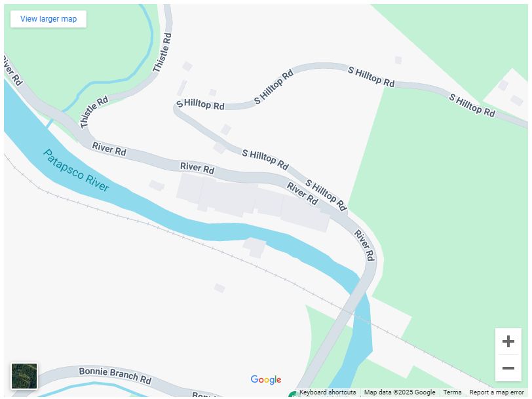Click the Map data ©2025 Google text
Viewport: 532px width, 399px height.
[400, 392]
